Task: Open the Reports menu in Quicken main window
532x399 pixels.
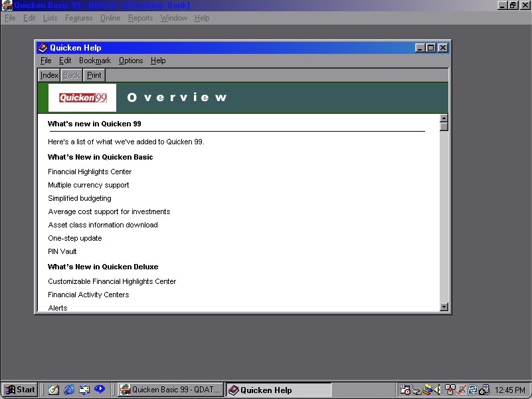Action: (x=140, y=18)
